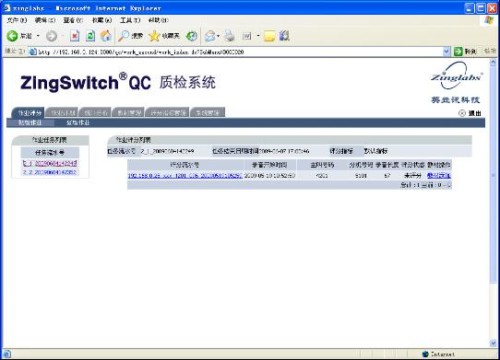Click the 退出 logout link

(x=475, y=113)
